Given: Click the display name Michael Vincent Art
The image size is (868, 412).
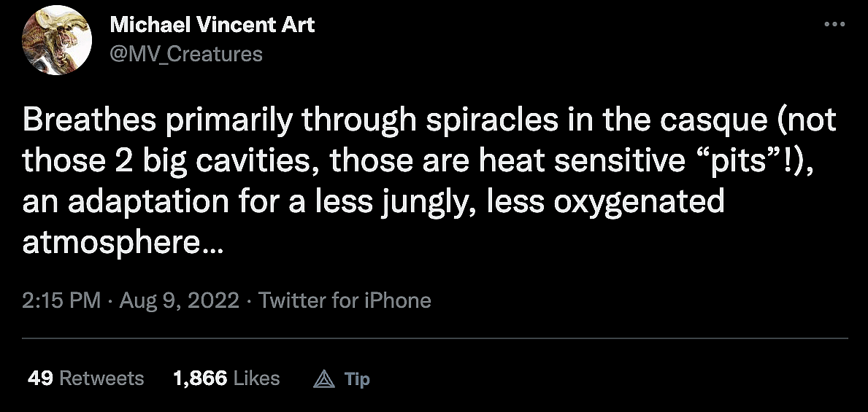Looking at the screenshot, I should [x=212, y=25].
